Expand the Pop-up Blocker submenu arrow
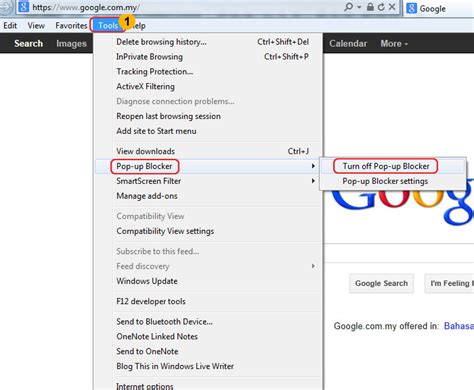The image size is (474, 390). pos(313,166)
